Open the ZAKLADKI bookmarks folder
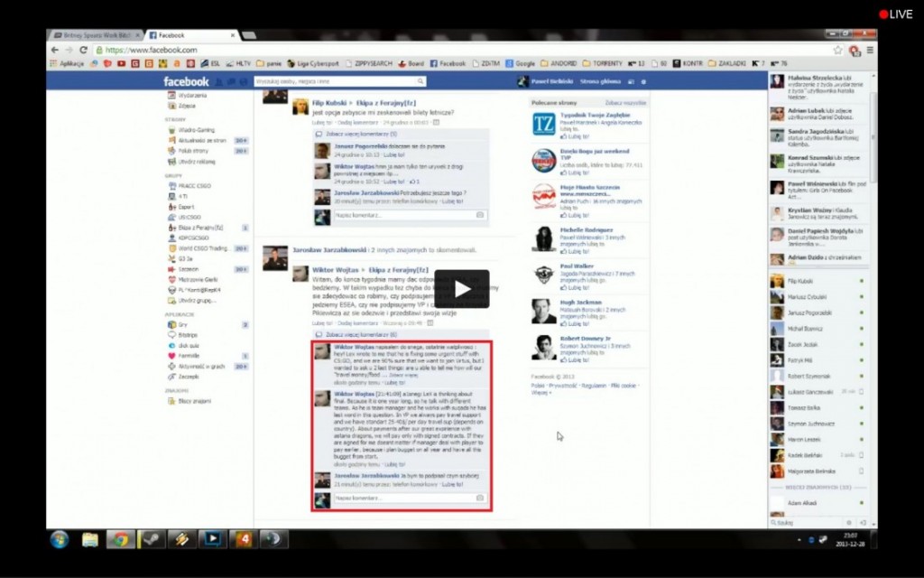924x578 pixels. [x=727, y=64]
